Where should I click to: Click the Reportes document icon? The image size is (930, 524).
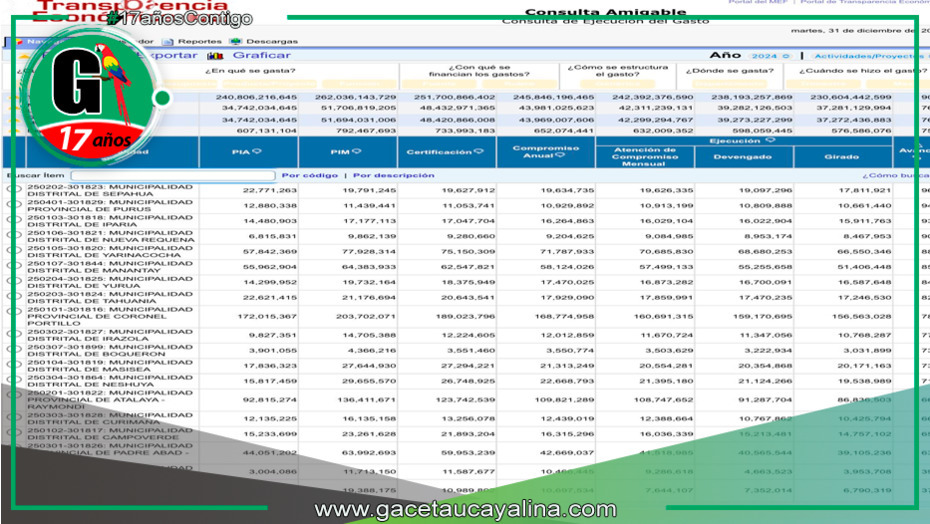click(x=168, y=42)
